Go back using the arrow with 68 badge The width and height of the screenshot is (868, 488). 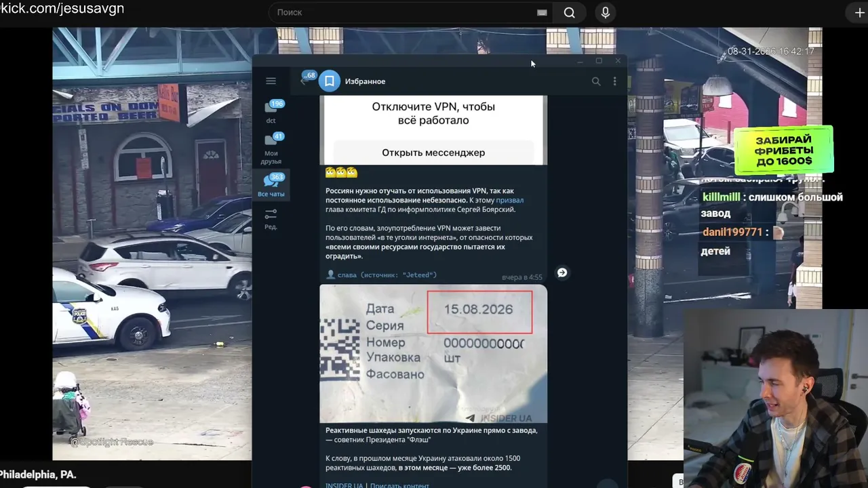[x=304, y=81]
